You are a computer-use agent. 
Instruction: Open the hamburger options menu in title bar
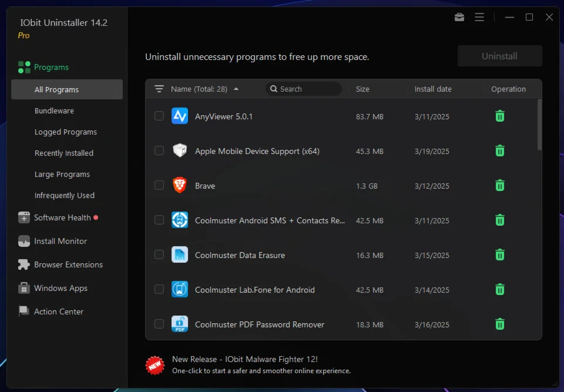point(479,17)
